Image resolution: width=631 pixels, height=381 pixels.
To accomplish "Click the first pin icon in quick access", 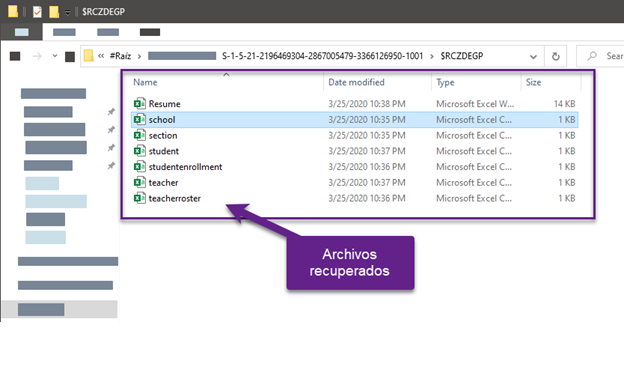I will [111, 112].
